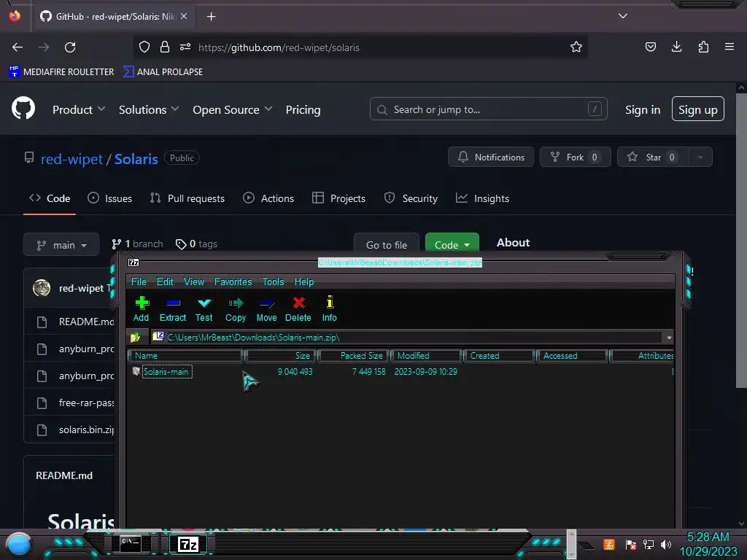Show tracking protection shield info
747x560 pixels.
[x=144, y=47]
